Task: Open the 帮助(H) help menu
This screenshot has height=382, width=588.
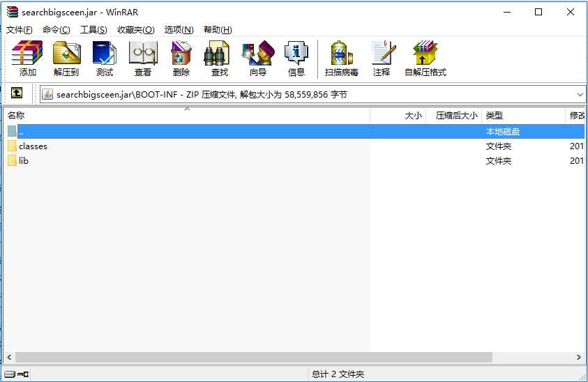Action: tap(218, 29)
